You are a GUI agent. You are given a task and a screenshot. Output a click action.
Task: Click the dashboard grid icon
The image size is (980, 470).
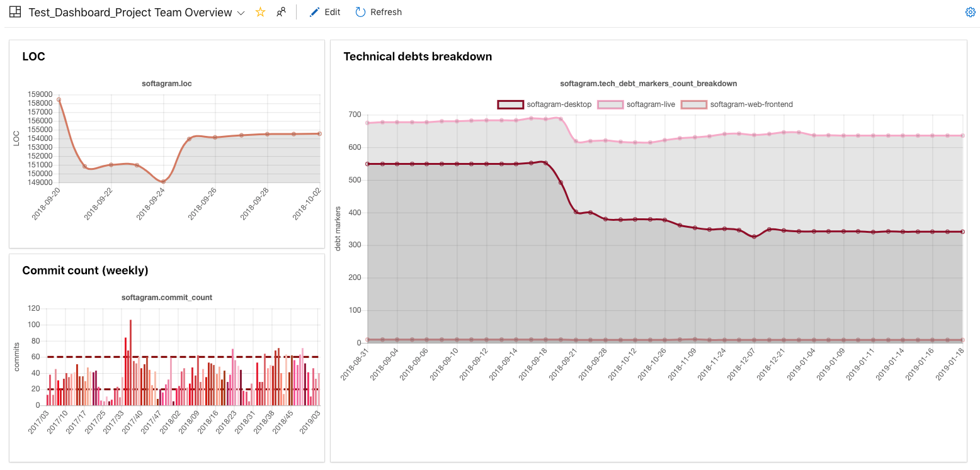15,12
